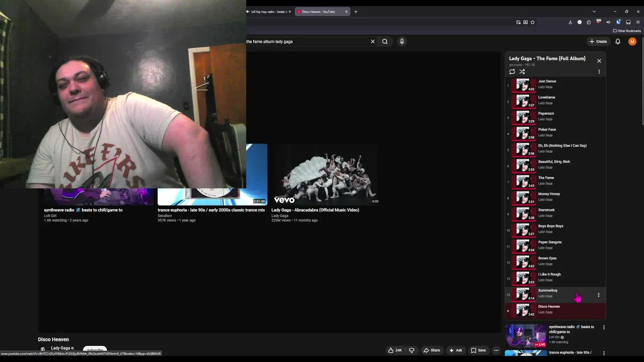Close the Disco Heaven YouTube tab
This screenshot has height=362, width=644.
click(346, 12)
